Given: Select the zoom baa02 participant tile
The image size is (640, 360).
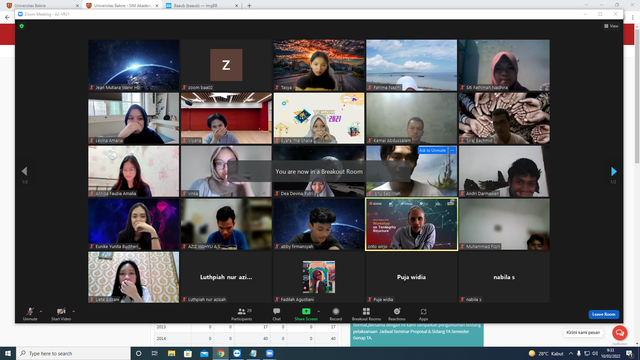Looking at the screenshot, I should click(x=226, y=65).
